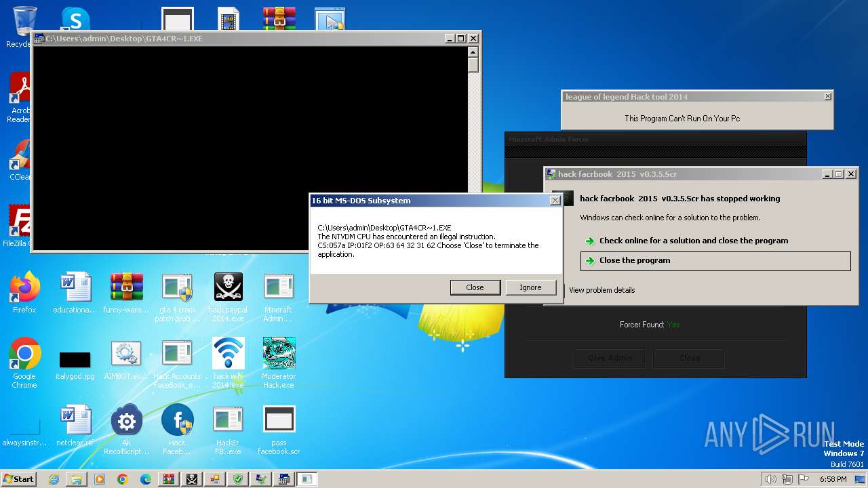Viewport: 868px width, 488px height.
Task: Select the Mineraft Admin desktop icon
Action: (x=279, y=297)
